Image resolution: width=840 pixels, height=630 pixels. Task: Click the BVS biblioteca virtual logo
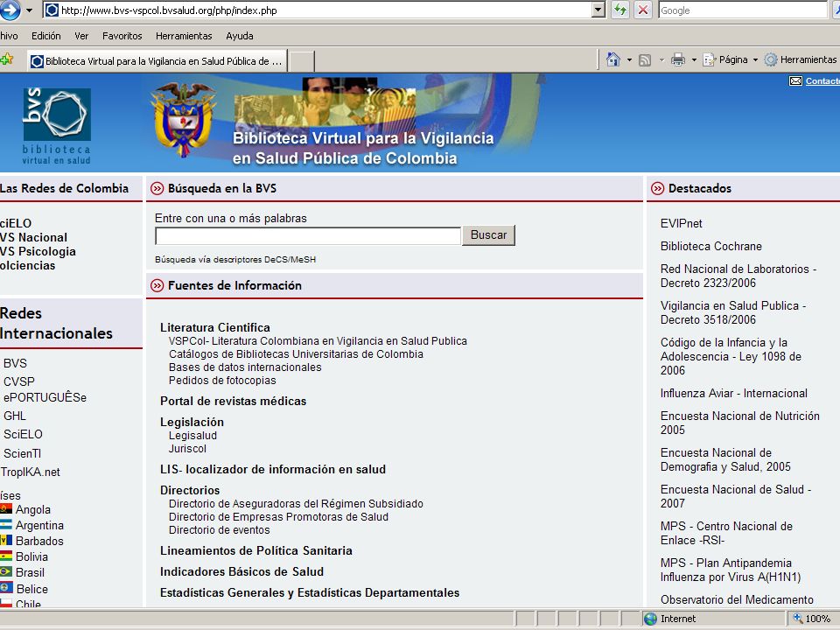click(56, 126)
